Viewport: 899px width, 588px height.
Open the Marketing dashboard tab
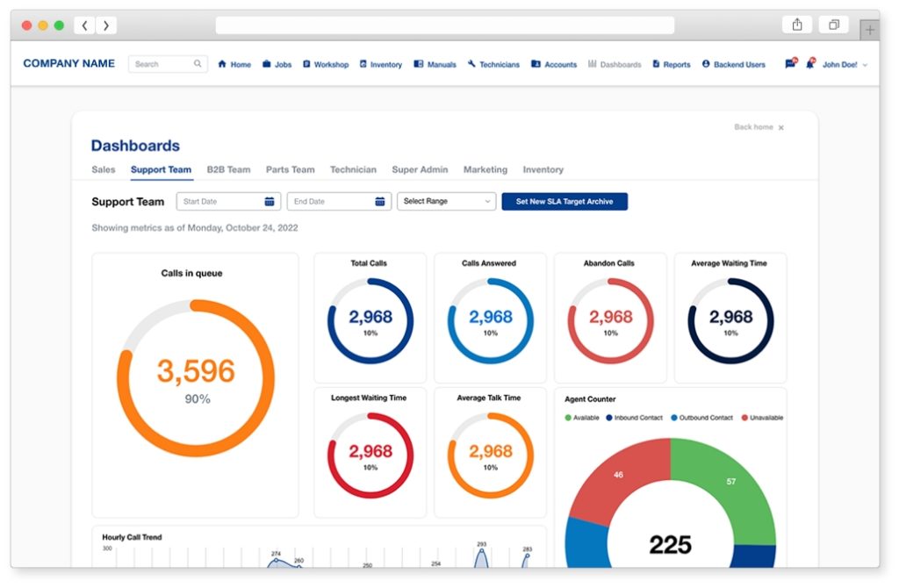click(485, 169)
